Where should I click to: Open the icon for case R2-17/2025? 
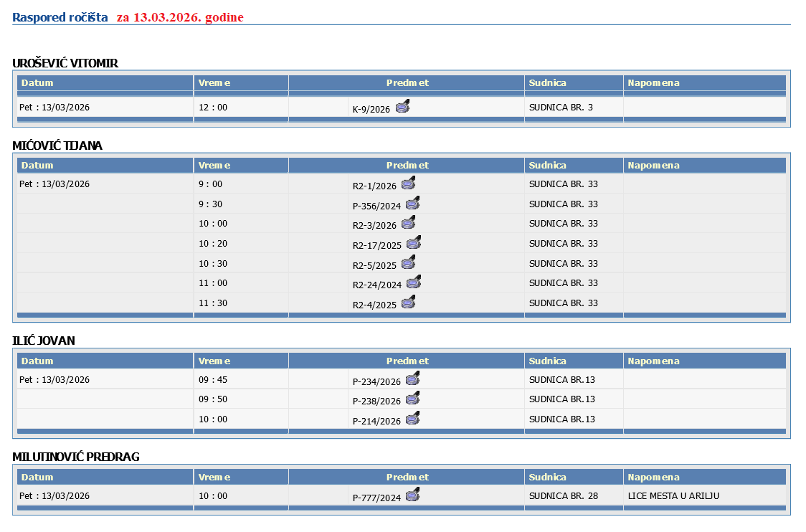pos(414,243)
